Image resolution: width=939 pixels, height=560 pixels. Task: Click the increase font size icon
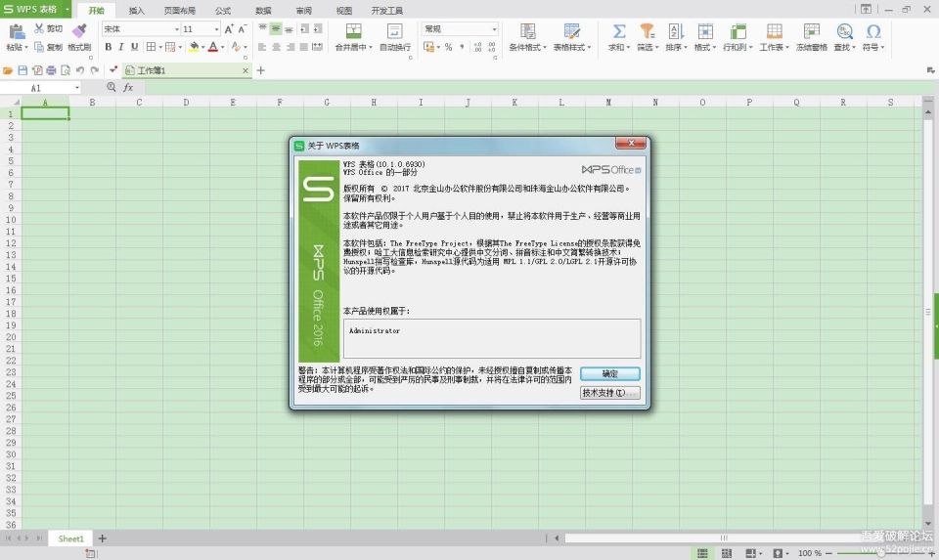coord(229,28)
